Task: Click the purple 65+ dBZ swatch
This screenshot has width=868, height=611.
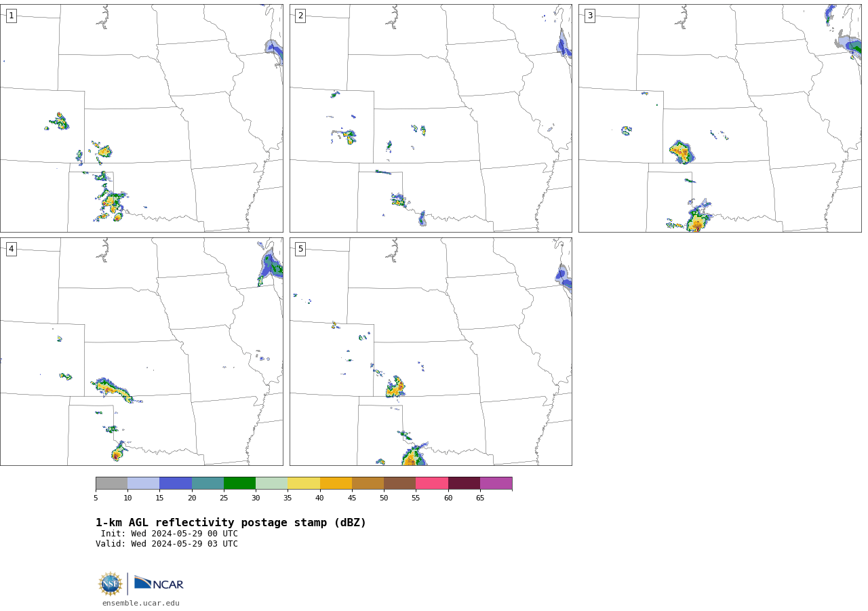Action: point(496,484)
